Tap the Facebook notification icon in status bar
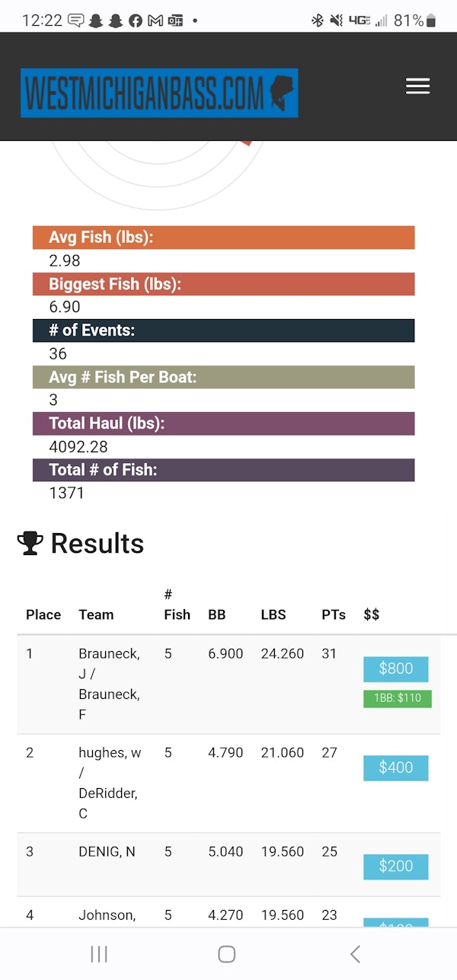 (x=136, y=21)
